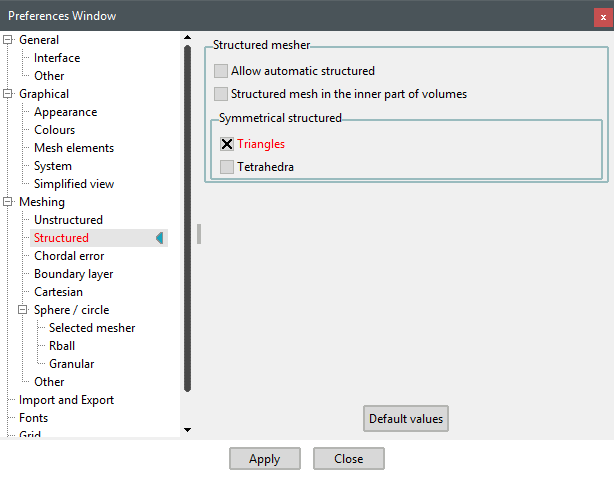
Task: Close the Preferences Window with red X
Action: pyautogui.click(x=602, y=16)
